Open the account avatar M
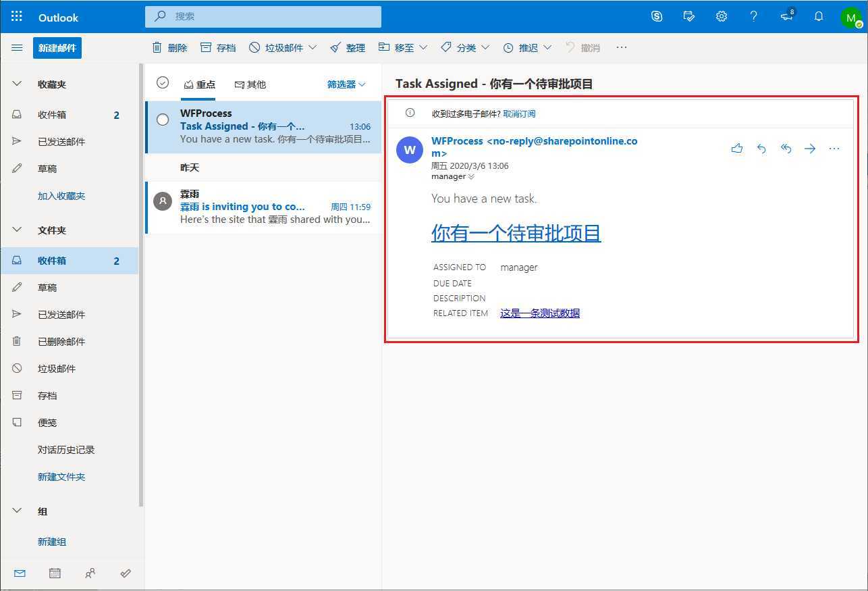The width and height of the screenshot is (868, 591). coord(851,18)
